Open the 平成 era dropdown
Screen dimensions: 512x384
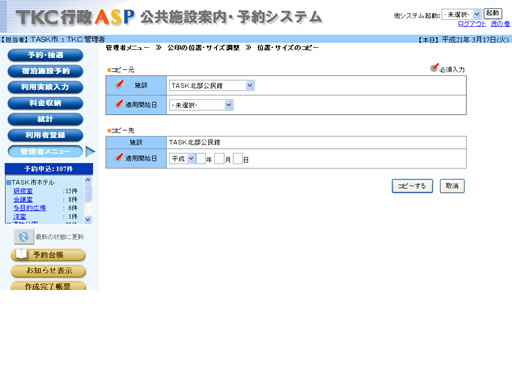pyautogui.click(x=182, y=159)
